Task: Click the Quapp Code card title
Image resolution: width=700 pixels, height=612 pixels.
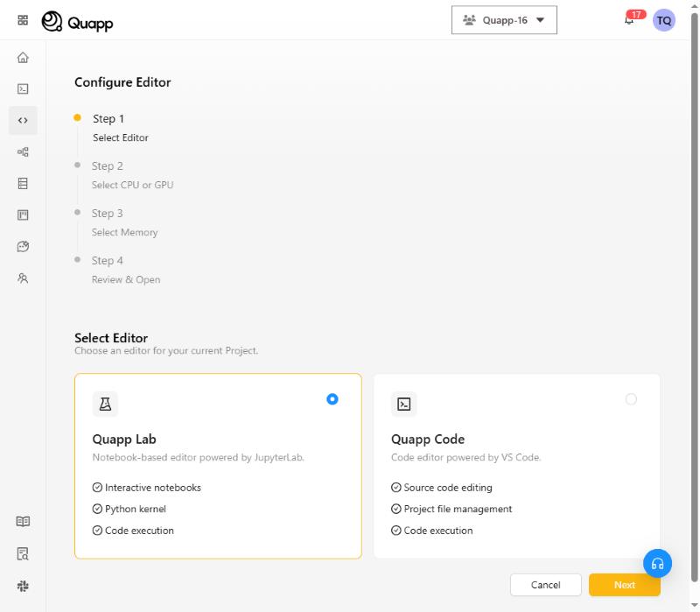Action: [428, 440]
